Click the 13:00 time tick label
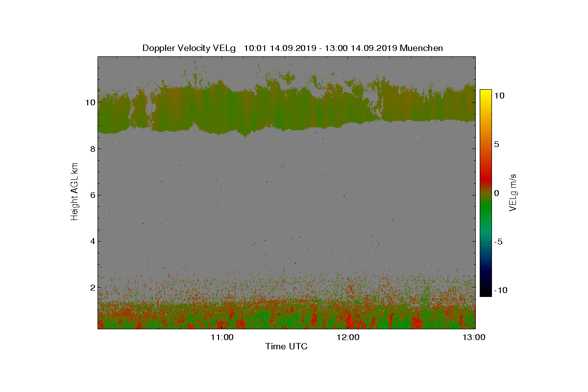Viewport: 588px width, 392px height. coord(474,337)
